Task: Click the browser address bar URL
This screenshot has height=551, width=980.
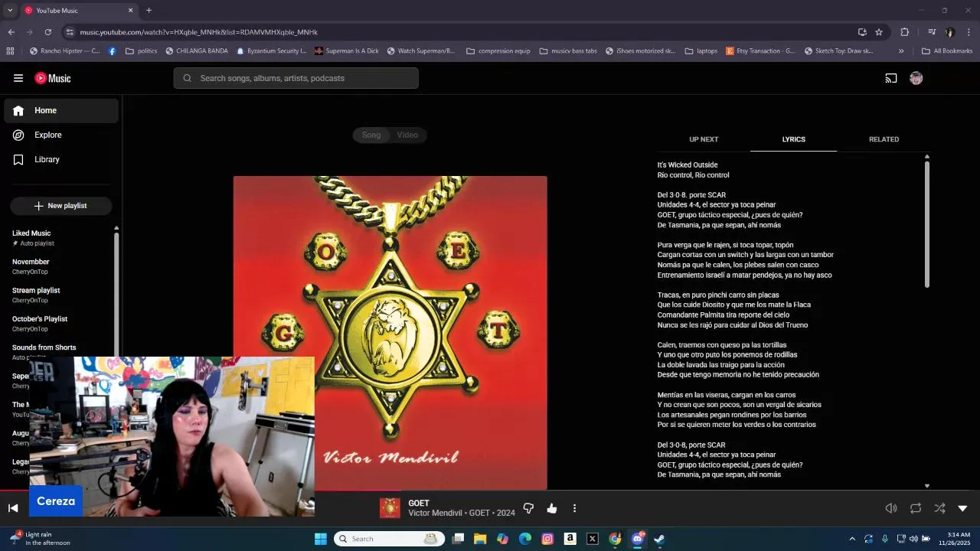Action: [x=198, y=32]
